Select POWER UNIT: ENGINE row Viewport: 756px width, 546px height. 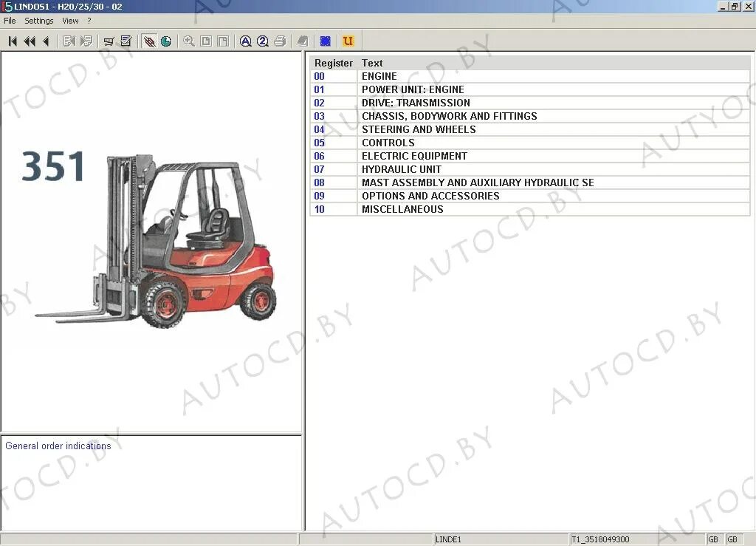click(x=530, y=89)
